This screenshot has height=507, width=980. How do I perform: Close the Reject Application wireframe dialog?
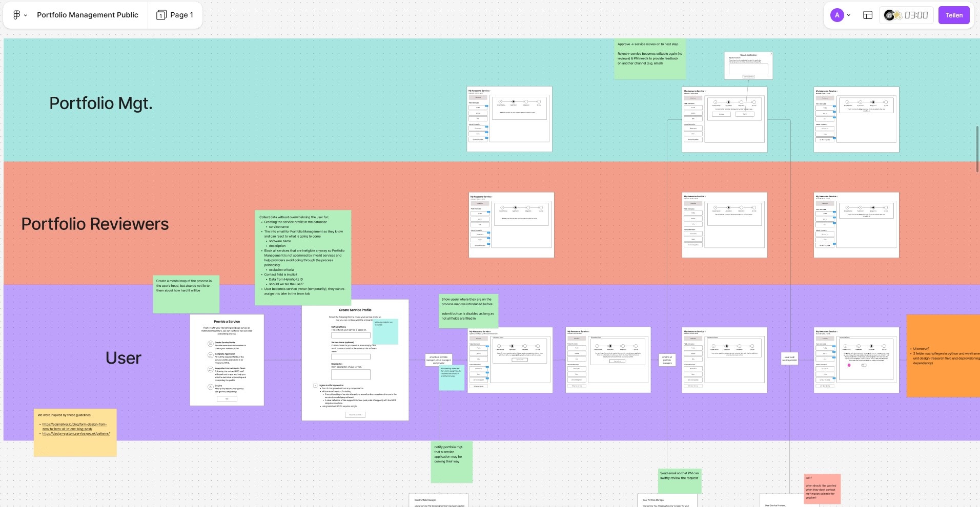click(770, 53)
